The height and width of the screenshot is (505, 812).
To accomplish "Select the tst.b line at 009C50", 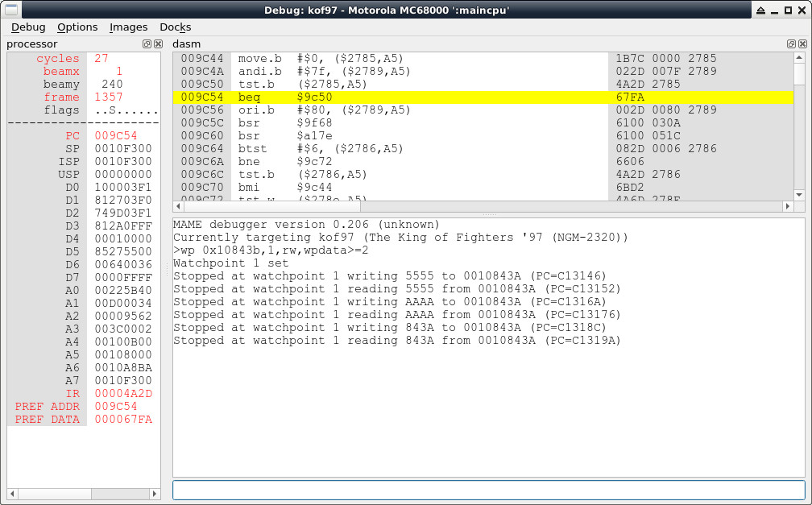I will point(483,84).
